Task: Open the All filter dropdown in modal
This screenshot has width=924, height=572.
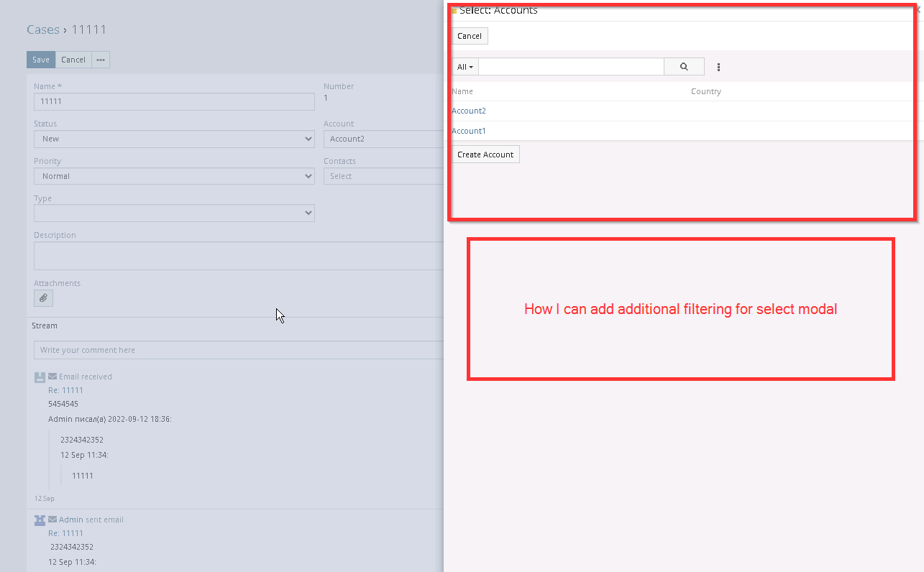Action: coord(465,67)
